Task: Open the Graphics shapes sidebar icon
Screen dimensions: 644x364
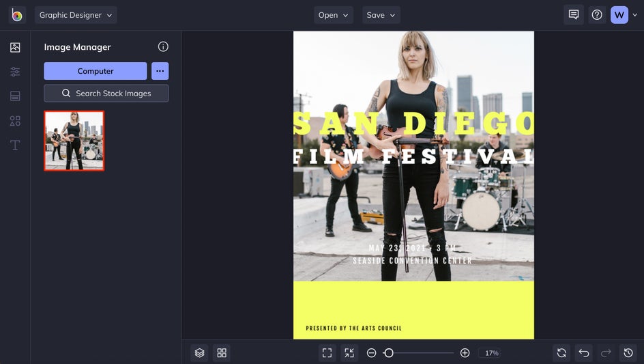Action: (15, 120)
